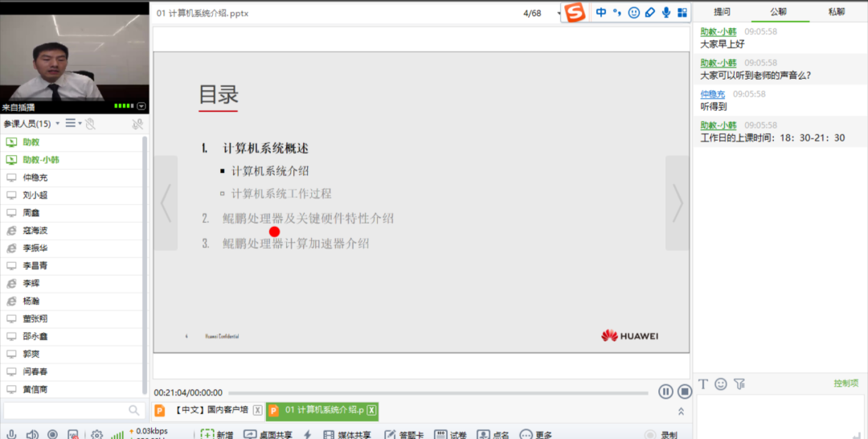Click the 控制项 link
Viewport: 868px width, 439px height.
(845, 384)
